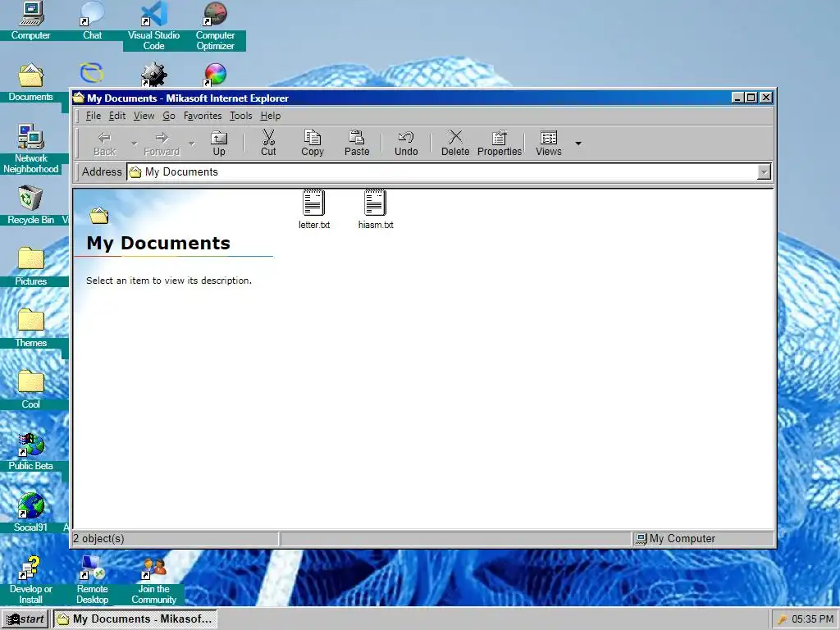Select the Recycle Bin icon
The width and height of the screenshot is (840, 630).
click(x=30, y=205)
